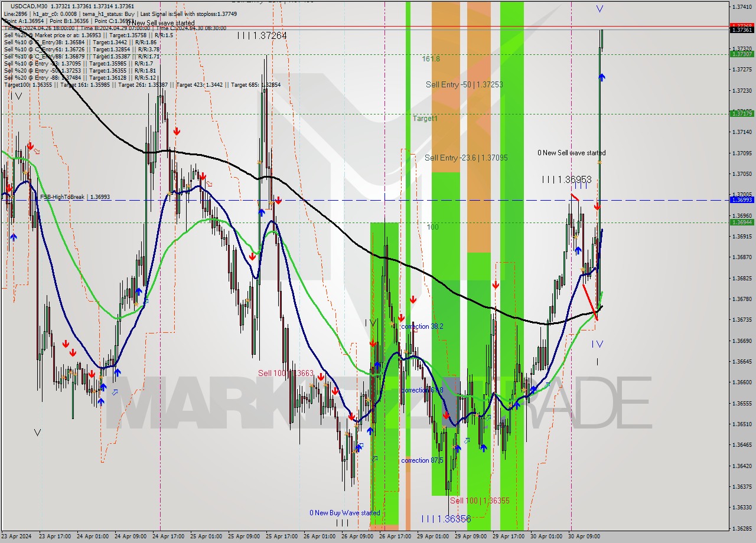Click the 'Sell 100 | 1.3663' label
Image resolution: width=756 pixels, height=543 pixels.
point(285,373)
